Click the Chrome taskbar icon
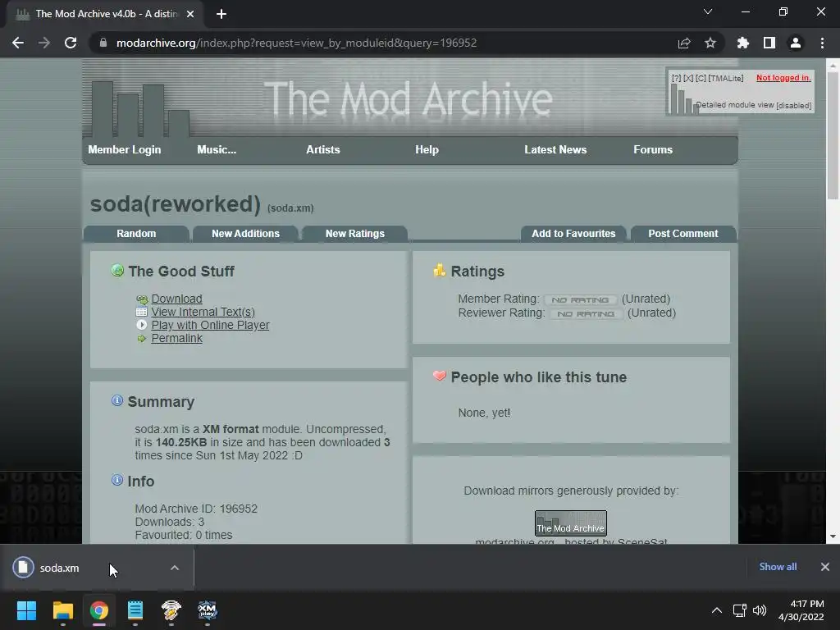Screen dimensions: 840x630 tap(99, 610)
